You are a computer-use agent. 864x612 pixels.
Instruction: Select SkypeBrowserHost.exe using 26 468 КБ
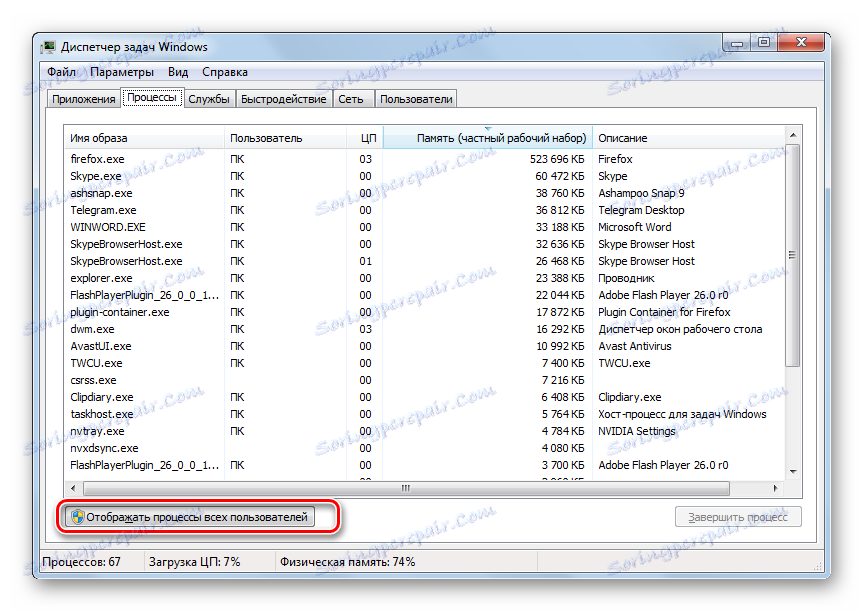point(424,261)
